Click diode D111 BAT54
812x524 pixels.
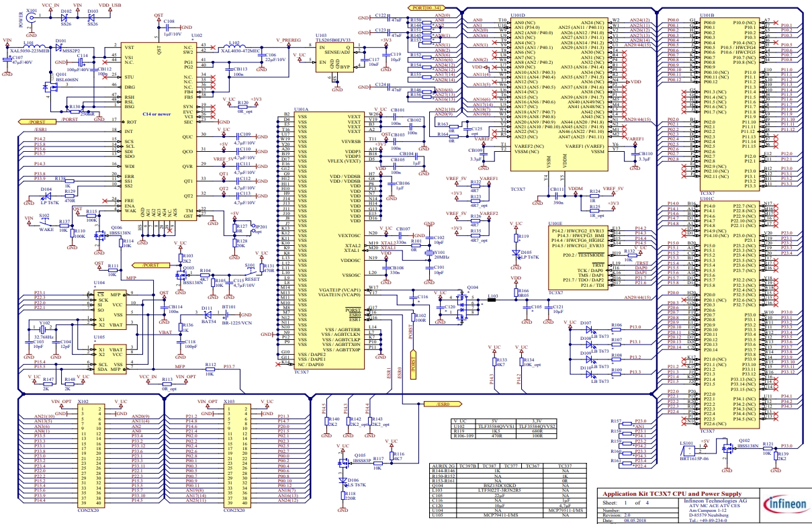pos(207,314)
